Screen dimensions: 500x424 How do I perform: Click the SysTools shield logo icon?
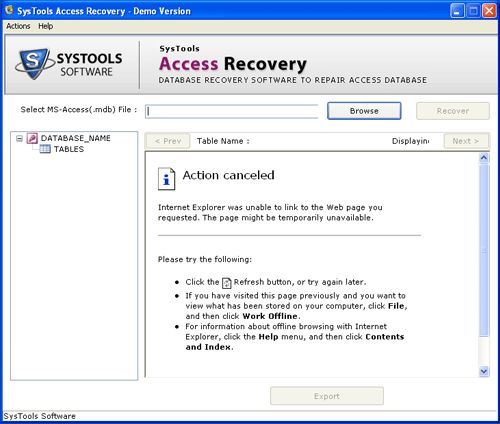pos(34,63)
